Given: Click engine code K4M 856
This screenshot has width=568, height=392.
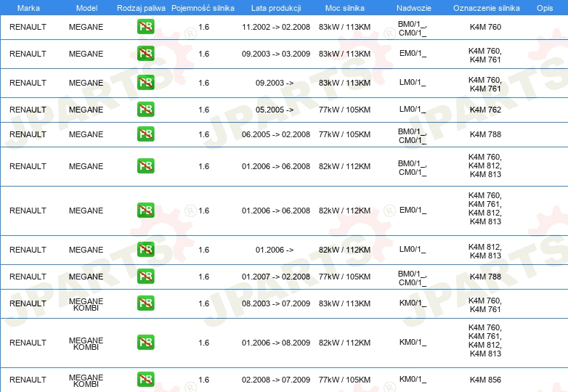Looking at the screenshot, I should coord(485,380).
